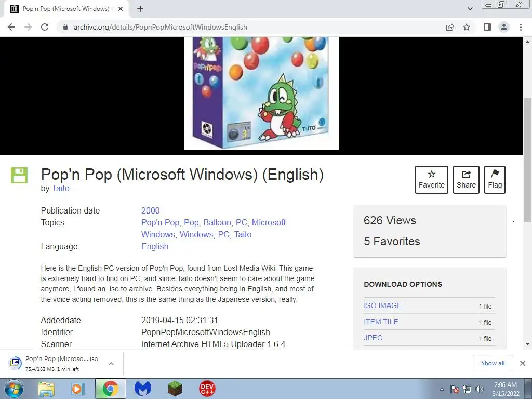532x399 pixels.
Task: Click the green floppy disk software icon
Action: point(19,175)
